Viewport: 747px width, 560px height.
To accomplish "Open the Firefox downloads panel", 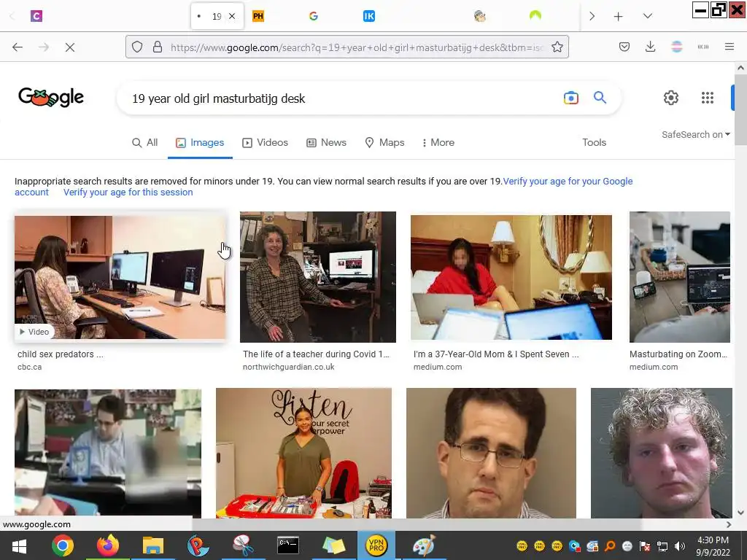I will tap(650, 47).
